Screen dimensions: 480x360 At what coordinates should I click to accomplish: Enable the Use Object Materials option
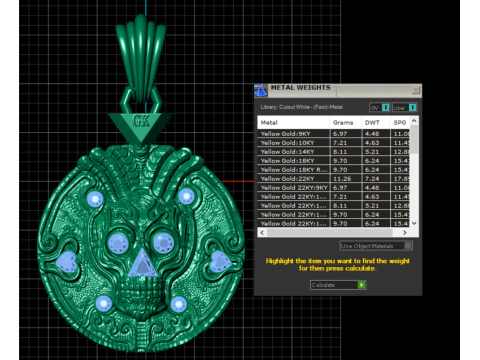[x=408, y=246]
